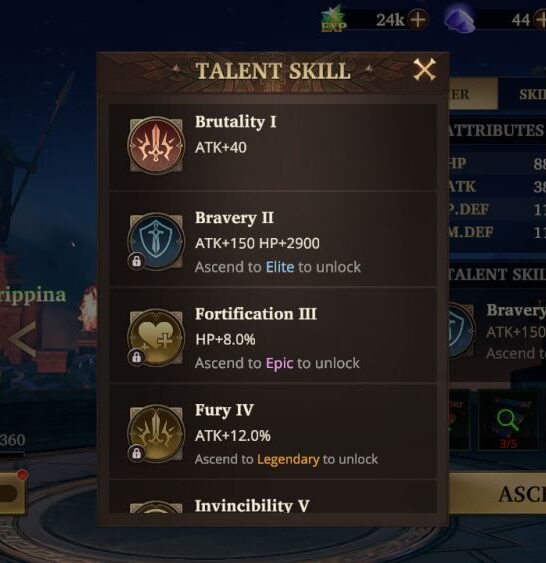Tap the button with red notification dot
This screenshot has height=563, width=546.
click(12, 492)
